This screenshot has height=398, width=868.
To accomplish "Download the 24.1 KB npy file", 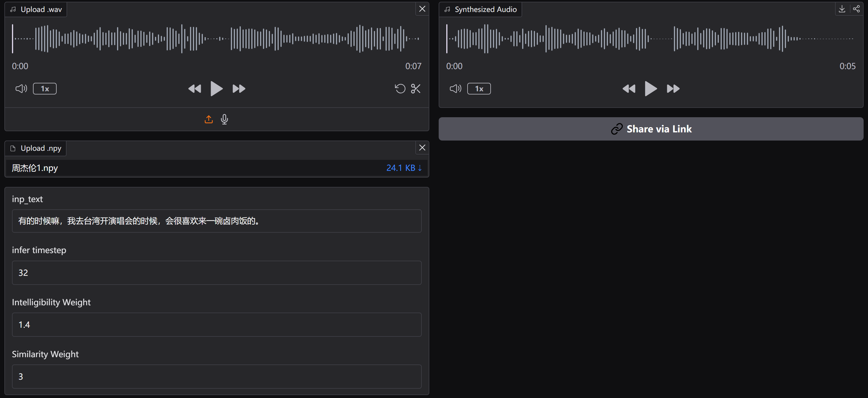I will (404, 168).
